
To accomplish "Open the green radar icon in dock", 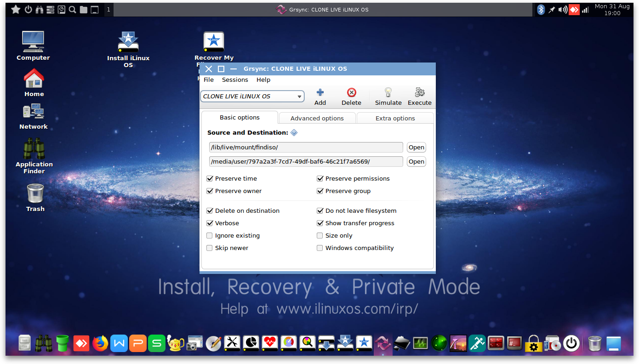I will pyautogui.click(x=439, y=343).
